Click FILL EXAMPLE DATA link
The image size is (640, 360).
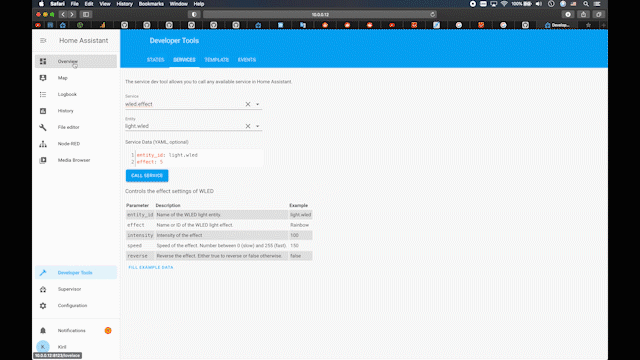[x=151, y=267]
